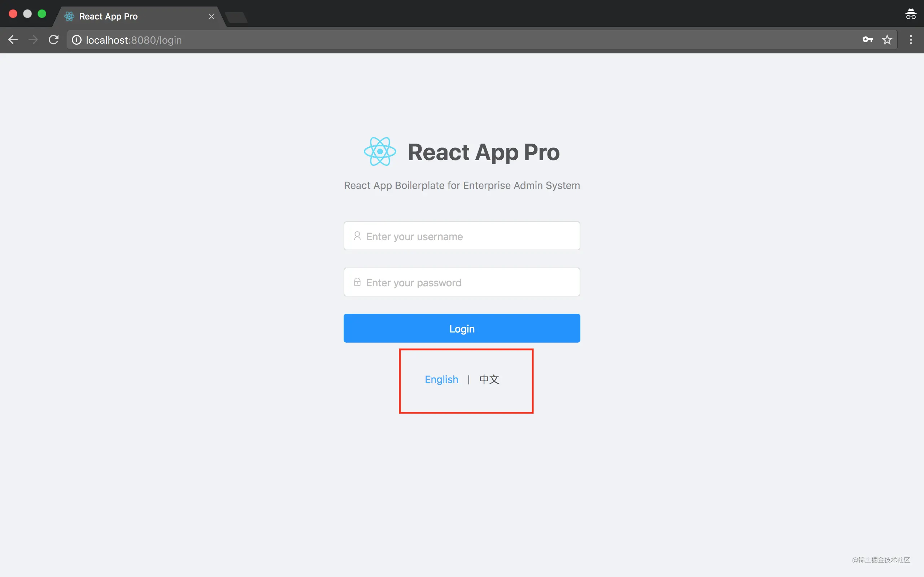The image size is (924, 577).
Task: Click the lock icon in password field
Action: [357, 282]
